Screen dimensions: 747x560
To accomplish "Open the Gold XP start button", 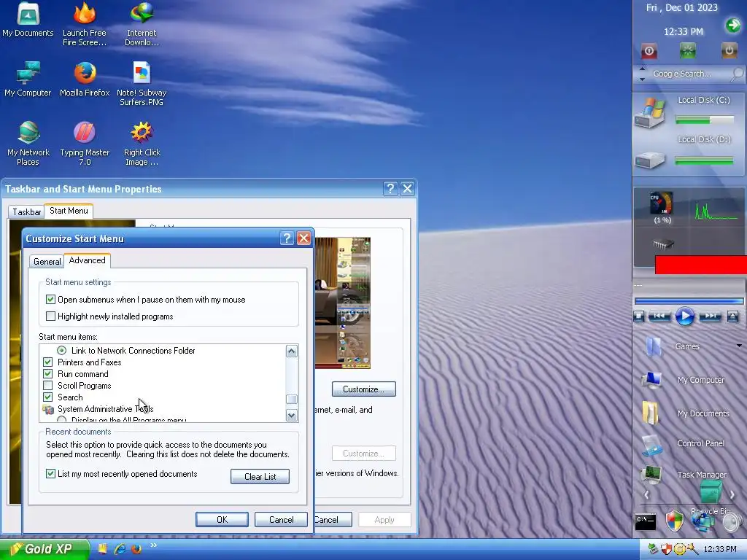I will coord(44,549).
